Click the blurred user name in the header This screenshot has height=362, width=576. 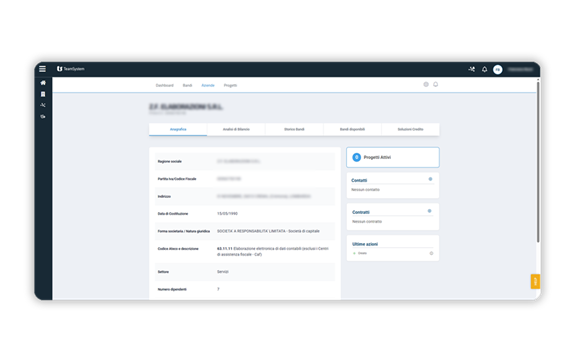point(520,69)
